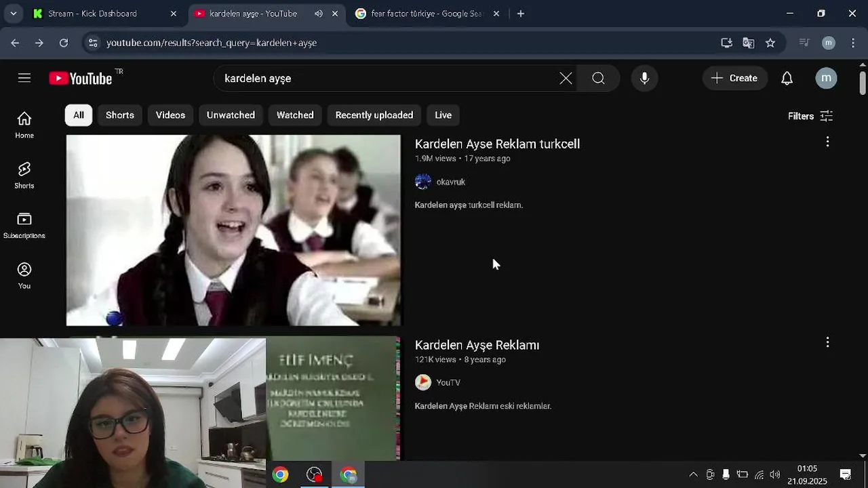Clear the search box with the X
The width and height of the screenshot is (868, 488).
tap(566, 79)
